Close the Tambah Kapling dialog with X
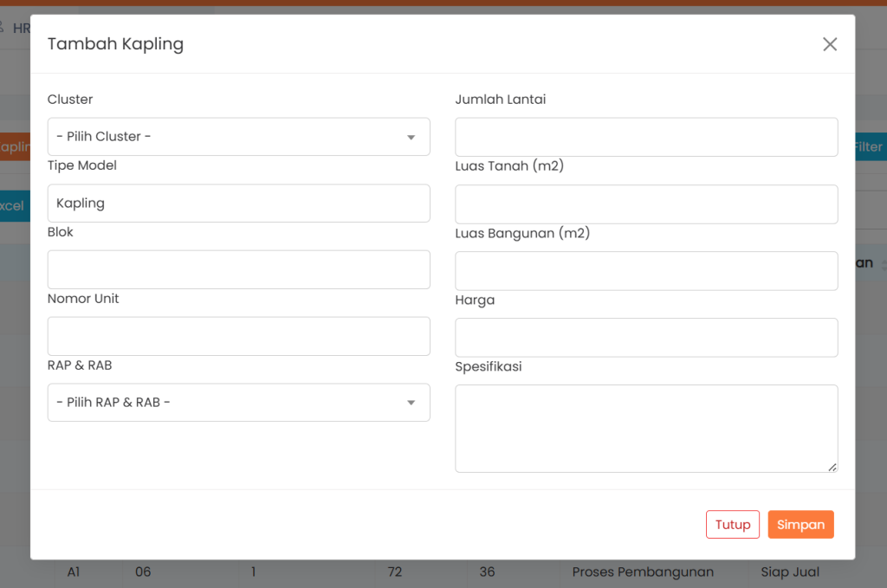 [829, 44]
